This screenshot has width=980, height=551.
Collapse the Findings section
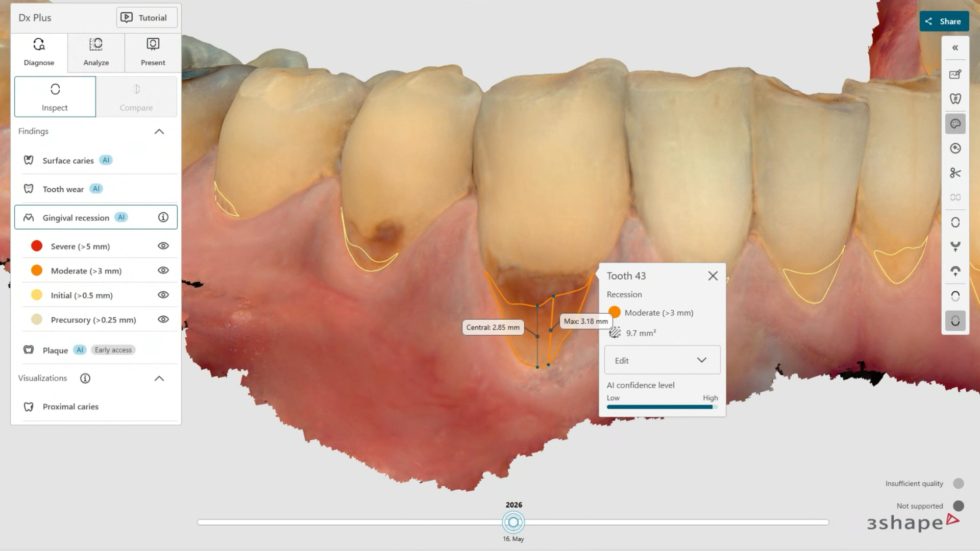159,132
